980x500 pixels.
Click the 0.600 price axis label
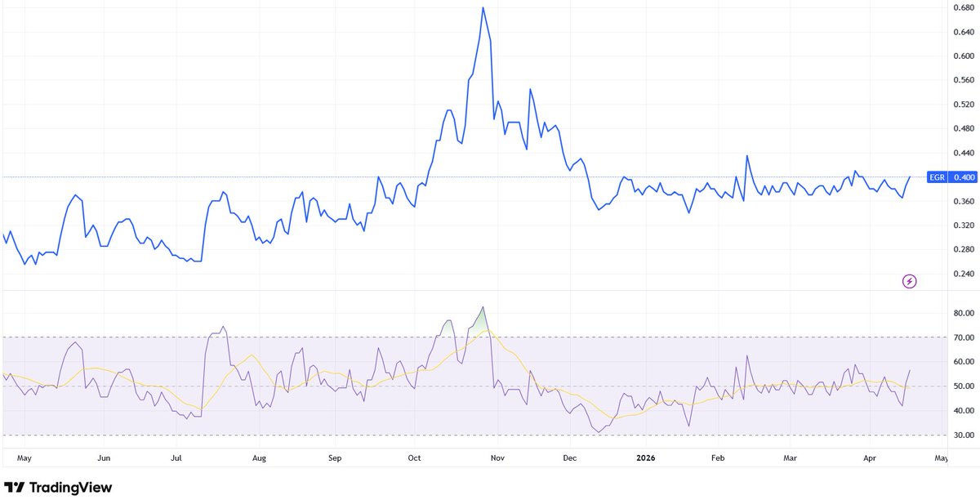pos(964,56)
